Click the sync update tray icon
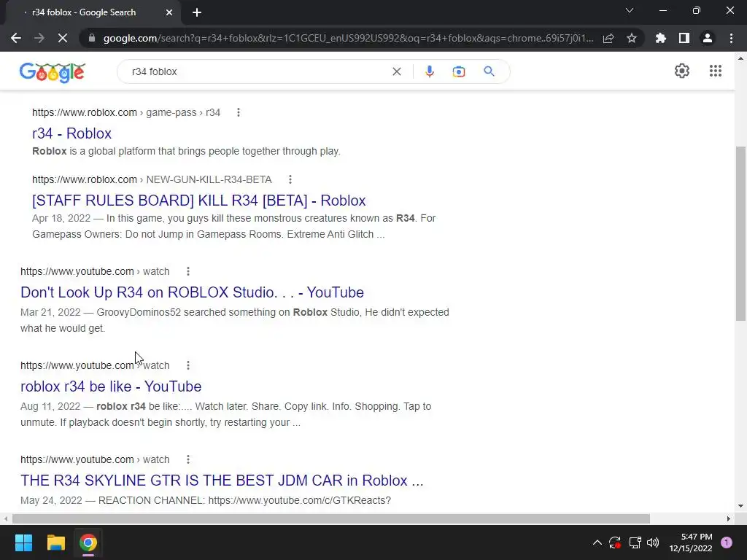 [615, 542]
